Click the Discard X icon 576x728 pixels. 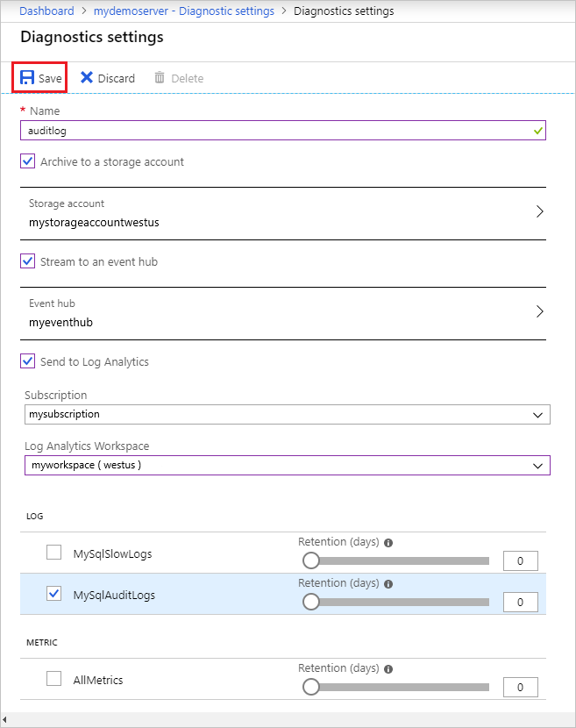point(86,77)
